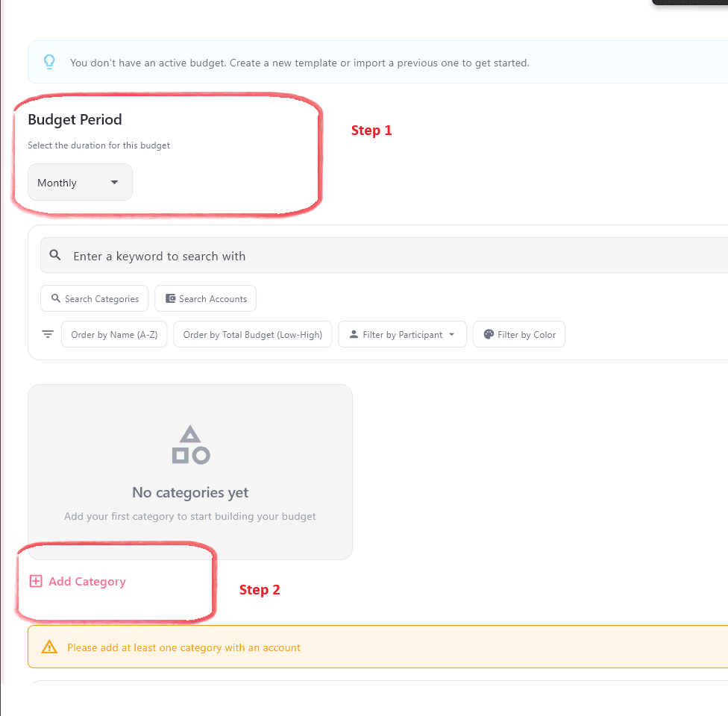
Task: Click the arrow of the Monthly dropdown
Action: [114, 182]
